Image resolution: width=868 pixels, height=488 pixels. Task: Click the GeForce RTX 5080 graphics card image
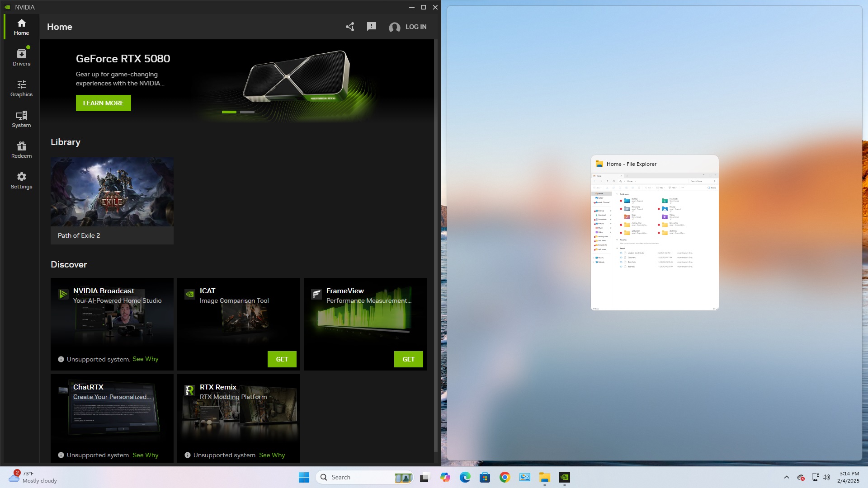pyautogui.click(x=296, y=77)
